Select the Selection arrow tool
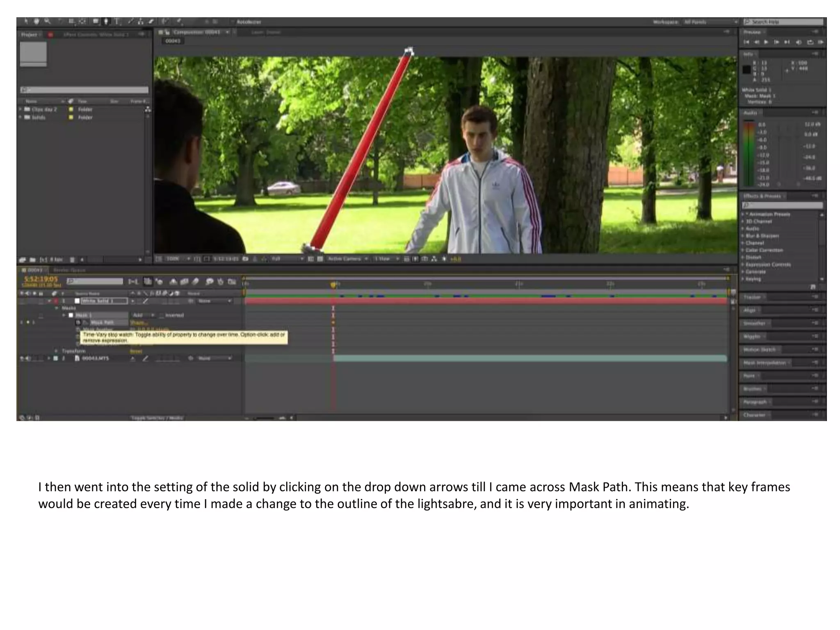 (25, 21)
